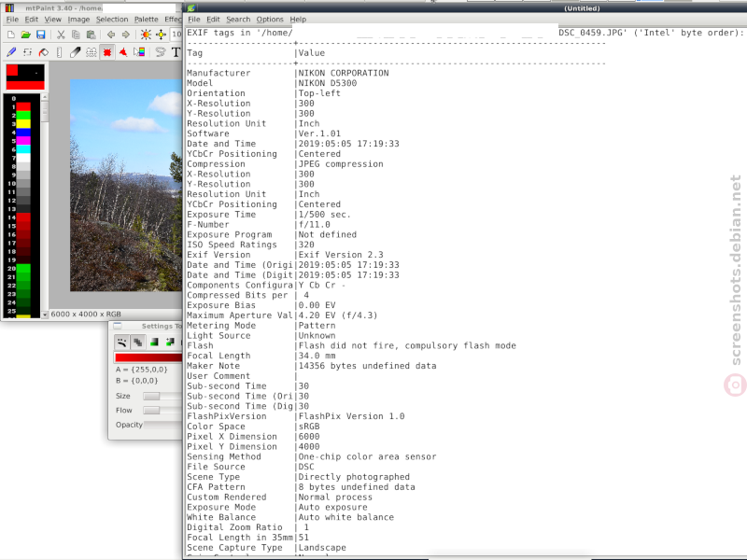Click the Lasso Selection icon

[x=161, y=52]
